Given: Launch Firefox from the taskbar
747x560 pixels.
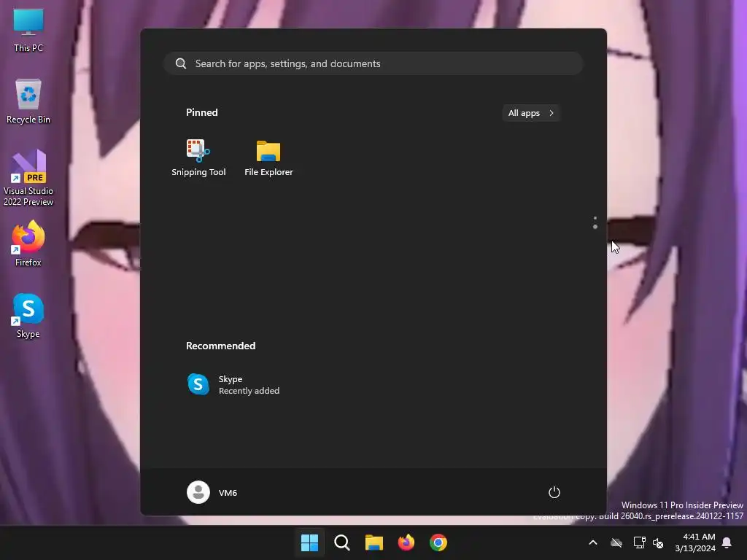Looking at the screenshot, I should 406,542.
